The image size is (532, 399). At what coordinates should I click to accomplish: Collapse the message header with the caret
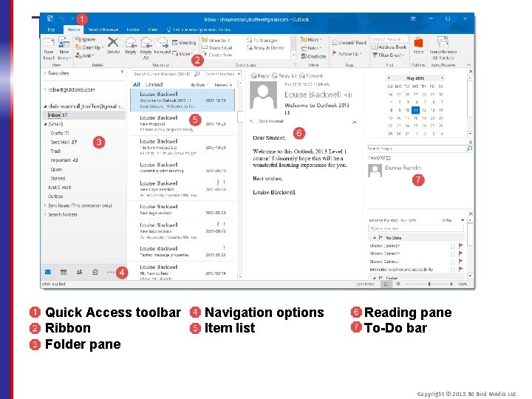pos(354,122)
